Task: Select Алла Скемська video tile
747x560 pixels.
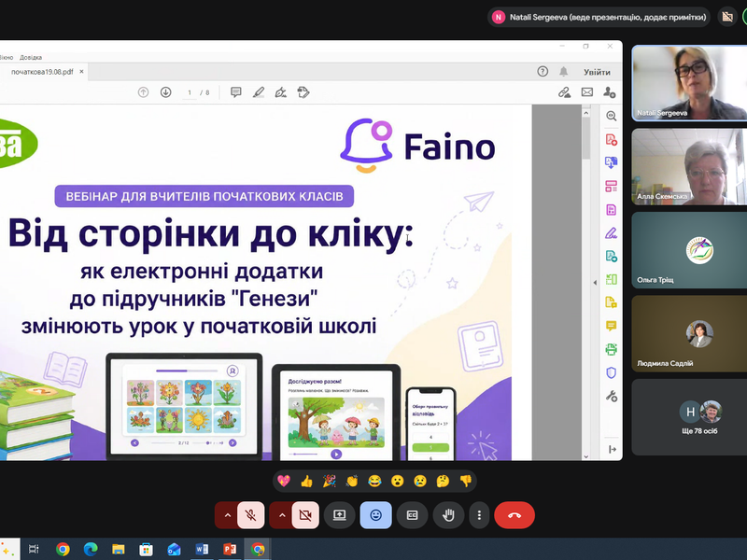Action: click(x=689, y=167)
